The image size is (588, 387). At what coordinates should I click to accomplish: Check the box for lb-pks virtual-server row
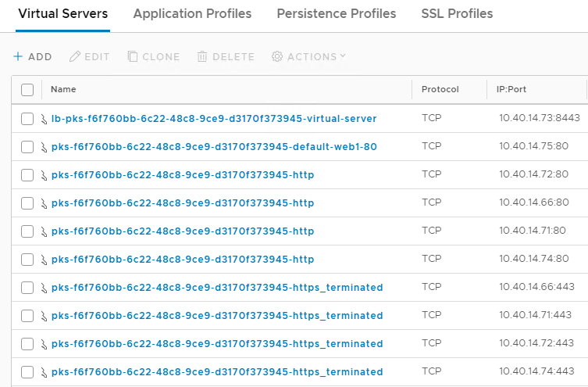point(27,119)
